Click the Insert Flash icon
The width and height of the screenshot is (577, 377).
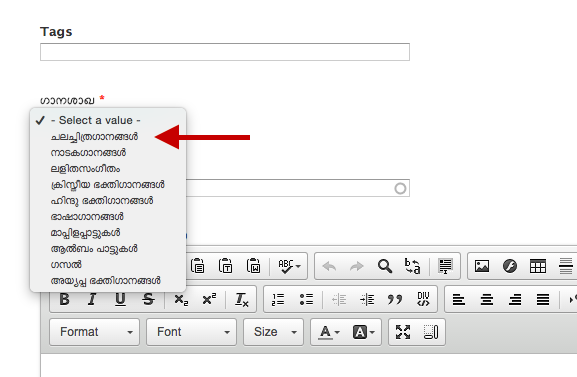pyautogui.click(x=510, y=266)
